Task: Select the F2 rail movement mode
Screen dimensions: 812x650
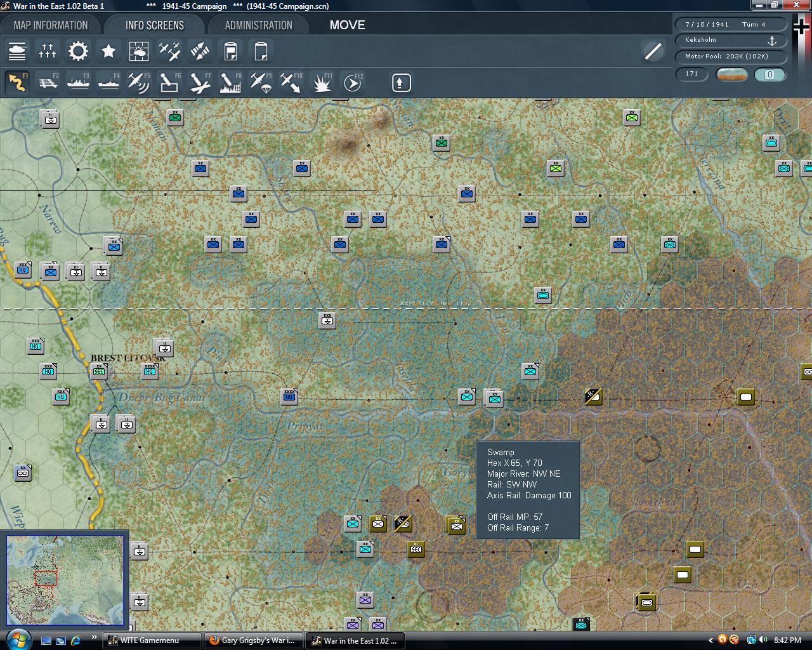Action: point(48,83)
